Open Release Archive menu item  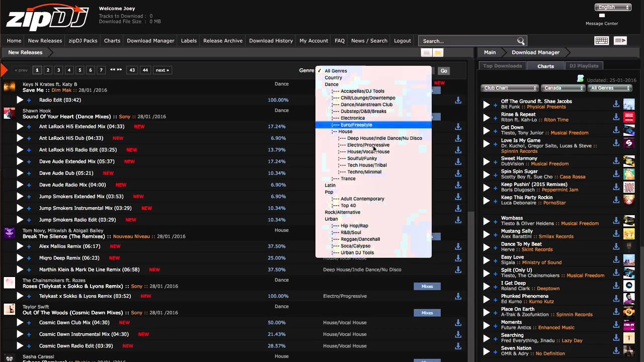coord(223,41)
